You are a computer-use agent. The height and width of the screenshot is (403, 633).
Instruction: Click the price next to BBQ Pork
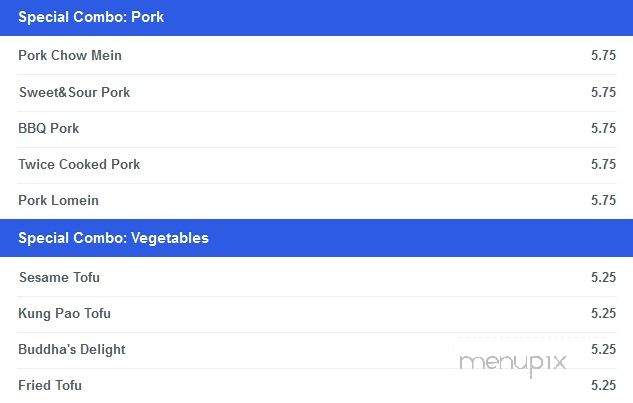[604, 128]
